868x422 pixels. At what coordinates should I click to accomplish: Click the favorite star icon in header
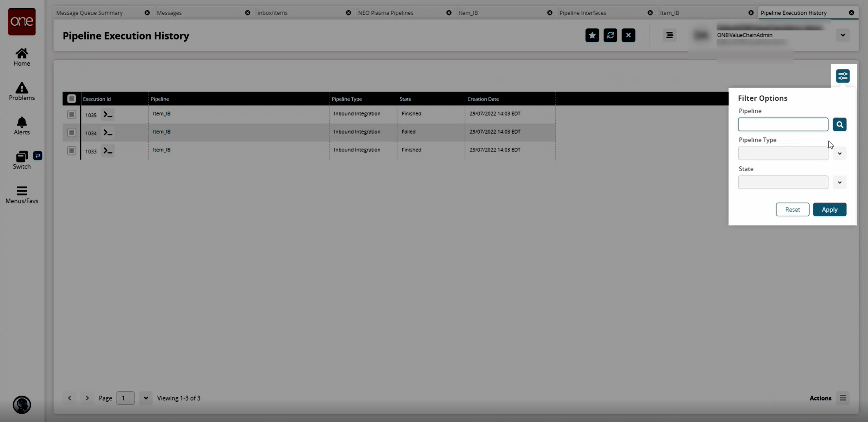[x=592, y=35]
